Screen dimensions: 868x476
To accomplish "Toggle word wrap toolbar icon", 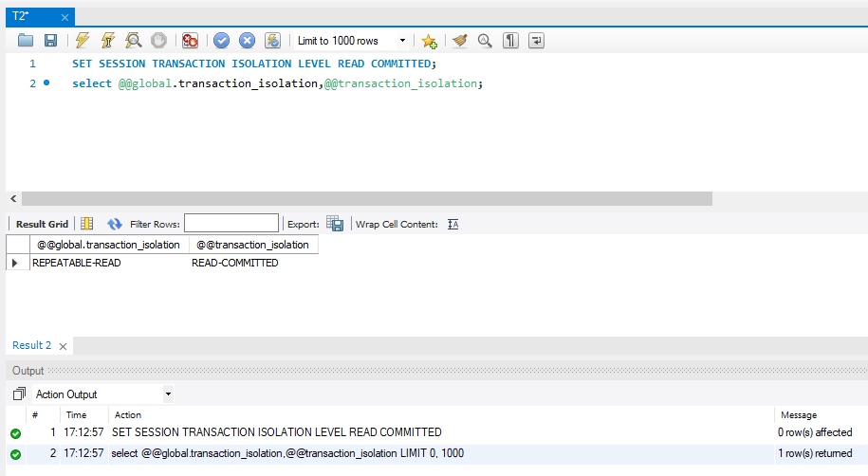I will point(536,41).
